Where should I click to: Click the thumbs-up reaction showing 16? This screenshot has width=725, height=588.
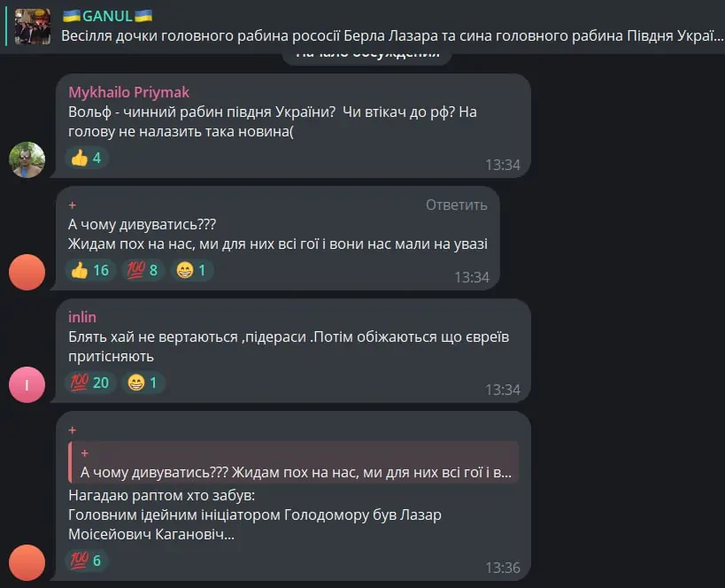click(90, 270)
